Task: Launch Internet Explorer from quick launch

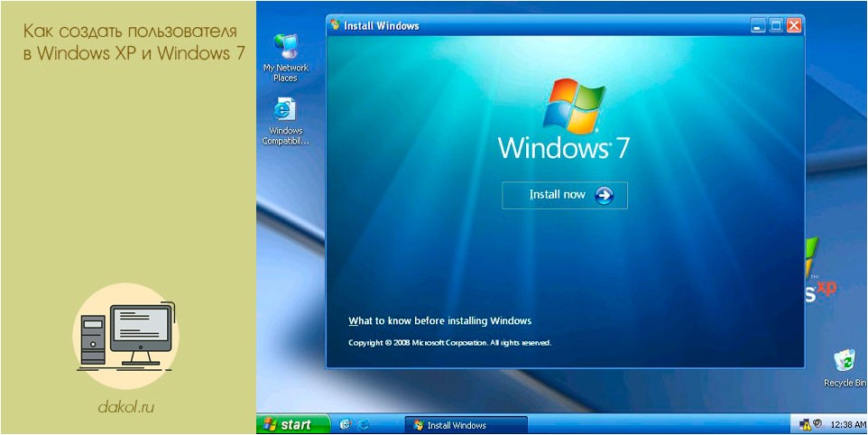Action: tap(363, 424)
